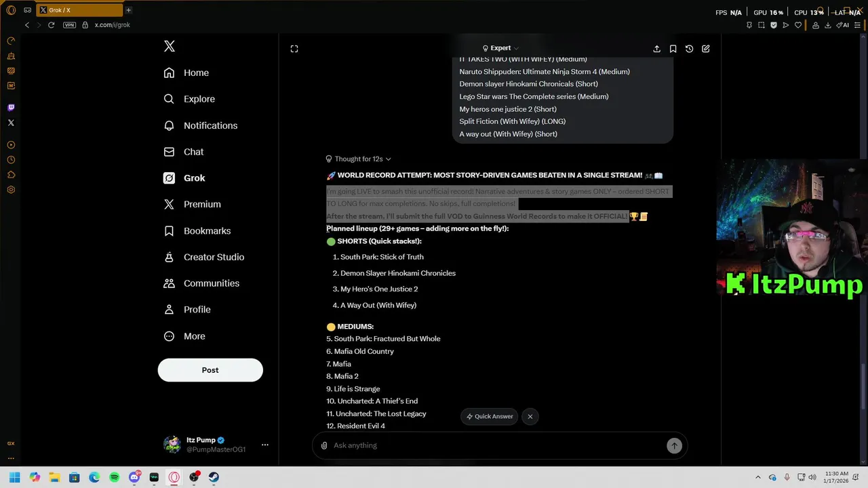Open Home from X sidebar

(186, 73)
